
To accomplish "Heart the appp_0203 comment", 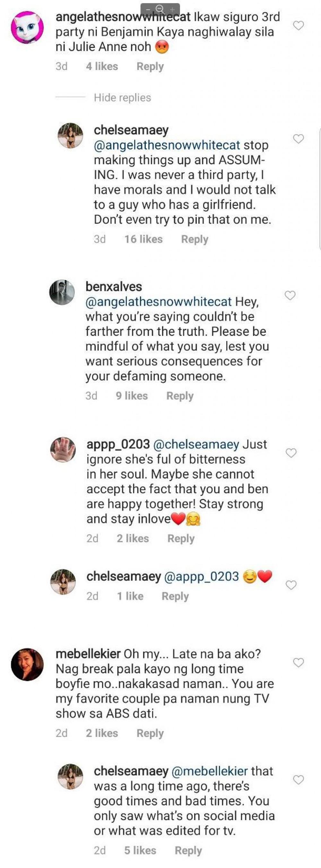I will pyautogui.click(x=291, y=453).
